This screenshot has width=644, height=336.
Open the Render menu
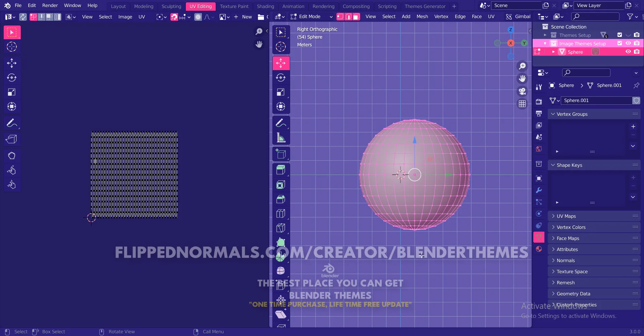[x=50, y=6]
